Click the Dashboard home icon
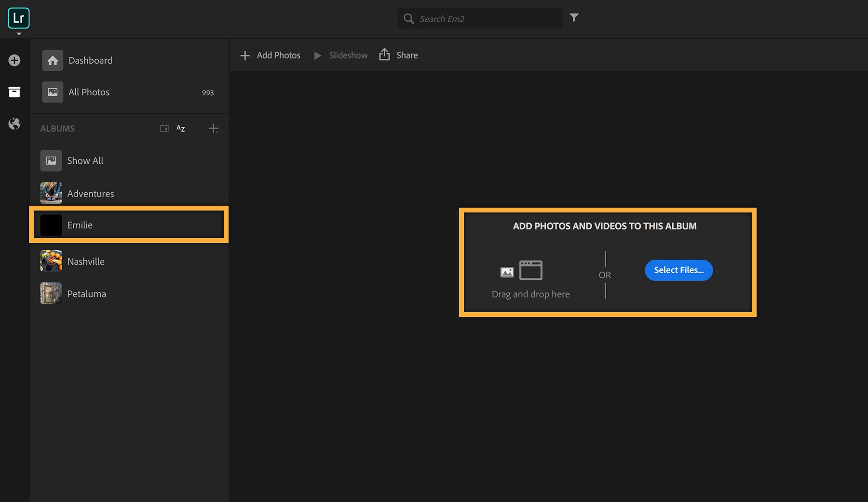 click(x=53, y=60)
